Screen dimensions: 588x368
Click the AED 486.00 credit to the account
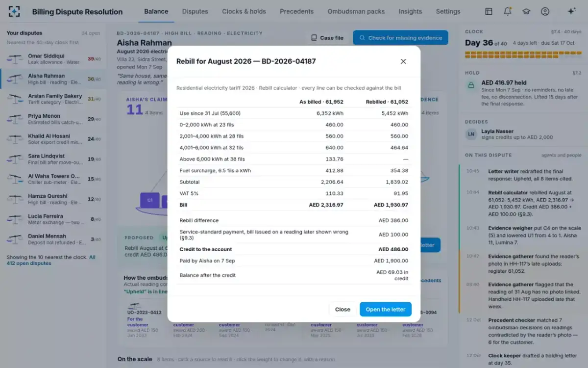393,249
